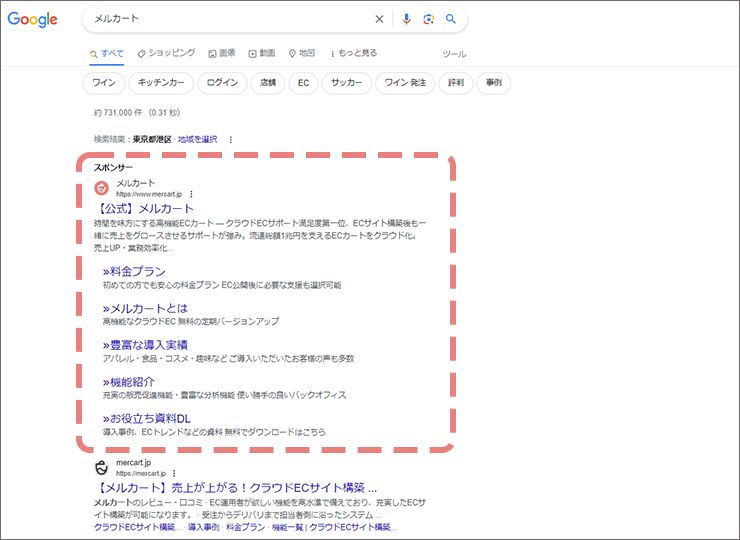740x540 pixels.
Task: Open the »お役立ち資料DL sitelink
Action: click(147, 419)
